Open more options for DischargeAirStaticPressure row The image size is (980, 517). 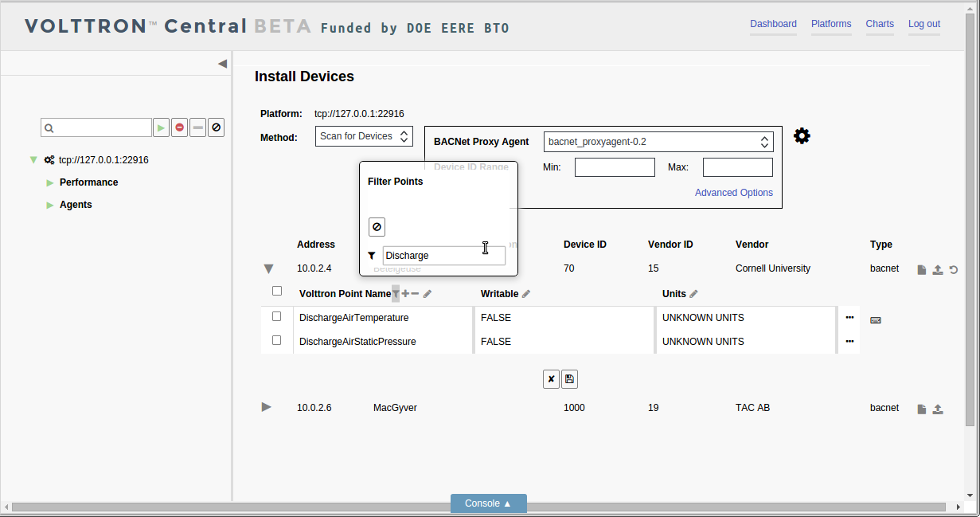tap(849, 341)
